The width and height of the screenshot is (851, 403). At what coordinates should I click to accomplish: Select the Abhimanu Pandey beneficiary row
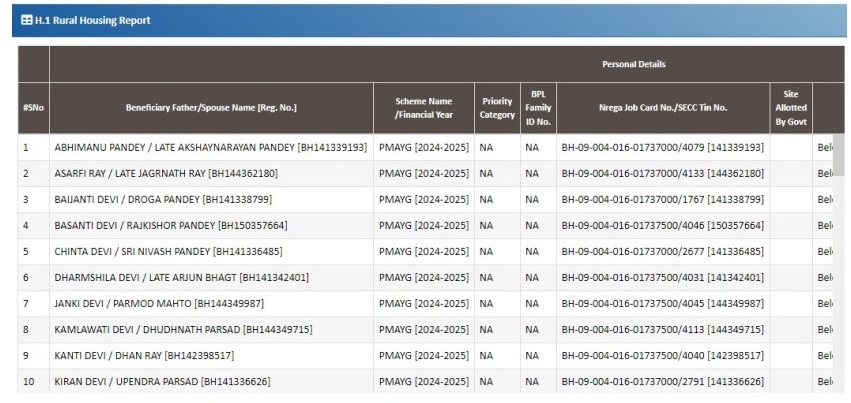point(210,147)
